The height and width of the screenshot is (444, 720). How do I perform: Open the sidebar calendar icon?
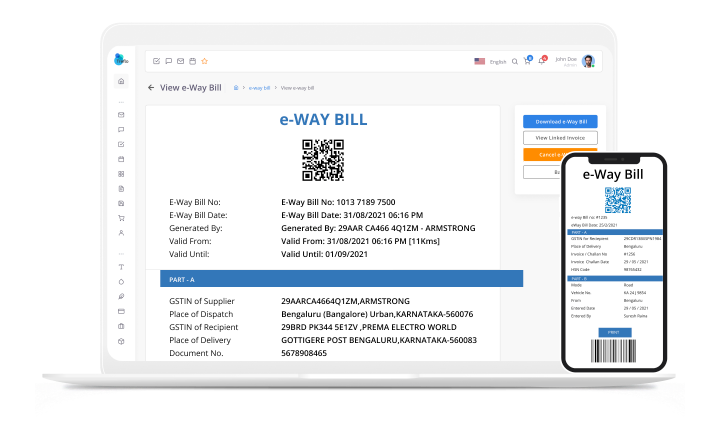pyautogui.click(x=121, y=159)
